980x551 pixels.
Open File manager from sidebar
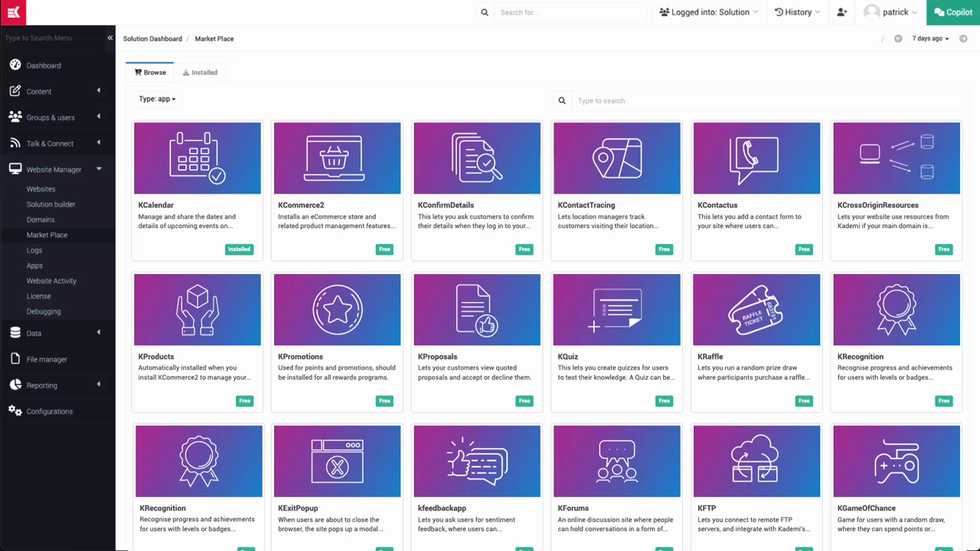tap(47, 360)
